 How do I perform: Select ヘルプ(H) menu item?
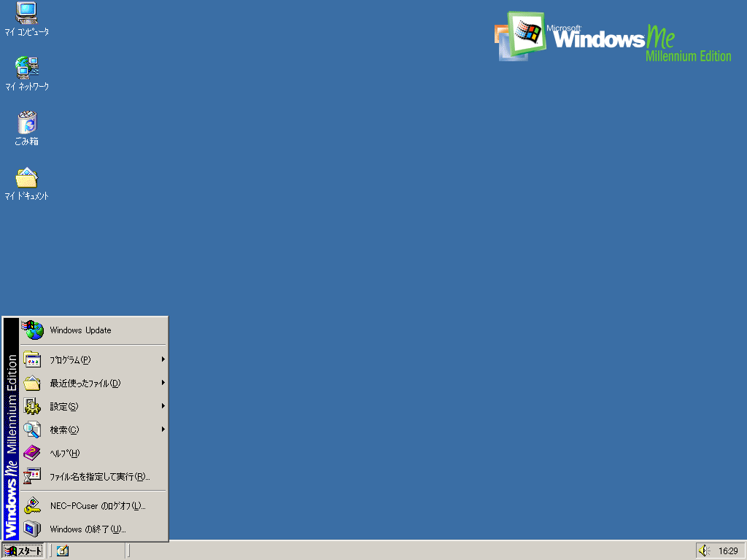coord(93,453)
